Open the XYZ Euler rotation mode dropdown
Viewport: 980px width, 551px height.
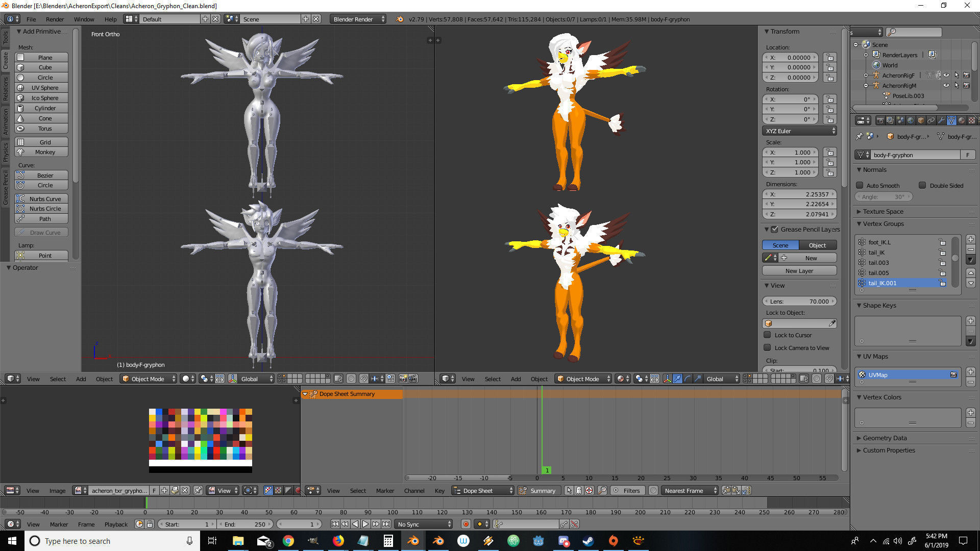[799, 131]
